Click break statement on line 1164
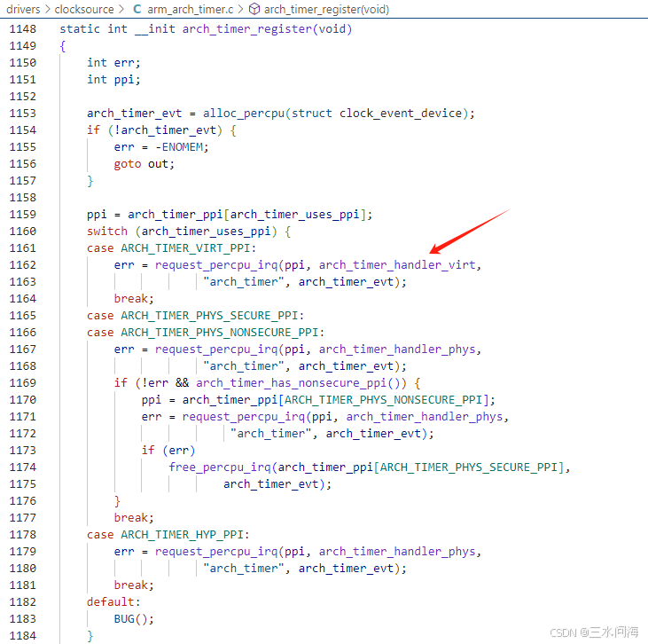Screen dimensions: 648x644 [x=134, y=299]
